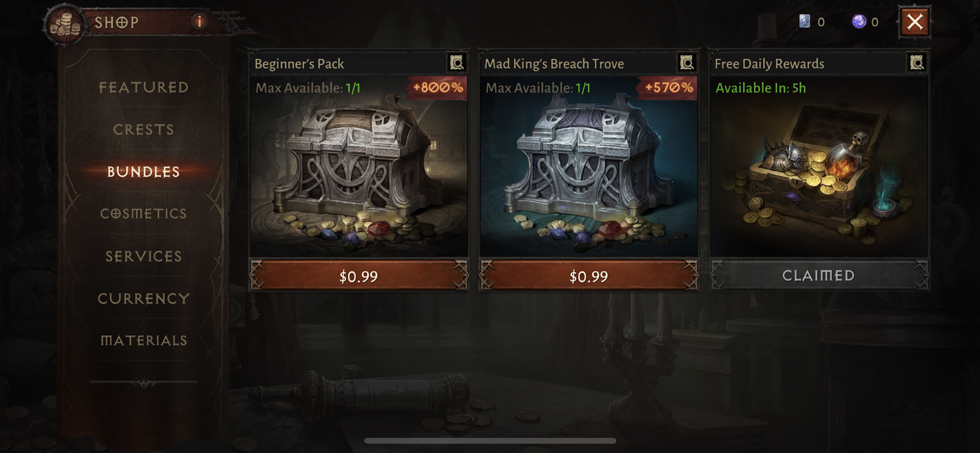Inspect Mad King's Breach Trove details icon
The height and width of the screenshot is (453, 980).
tap(687, 63)
